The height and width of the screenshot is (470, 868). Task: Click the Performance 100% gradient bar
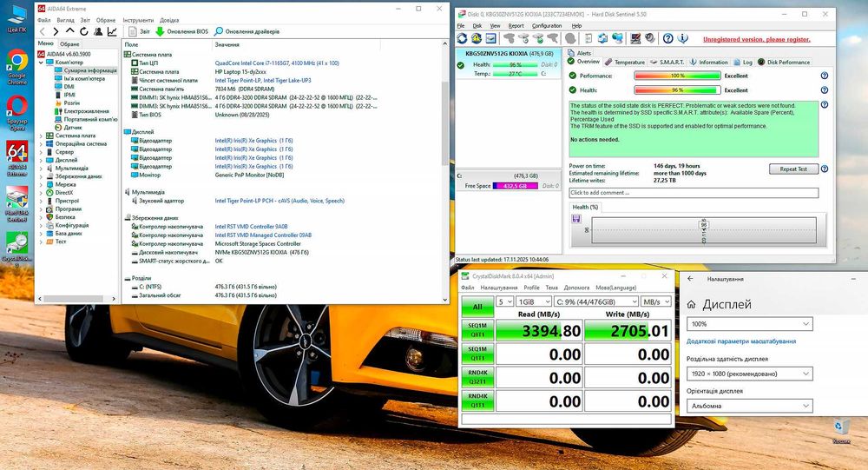tap(677, 76)
